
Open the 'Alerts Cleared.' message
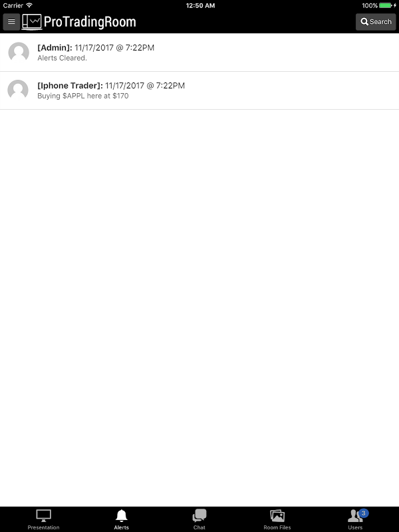coord(62,58)
